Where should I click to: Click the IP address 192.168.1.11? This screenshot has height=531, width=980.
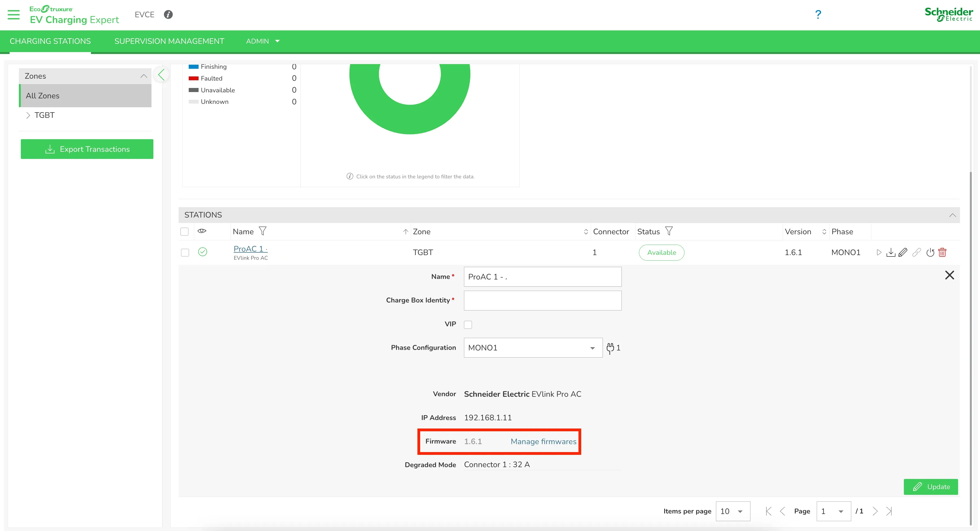click(x=488, y=418)
